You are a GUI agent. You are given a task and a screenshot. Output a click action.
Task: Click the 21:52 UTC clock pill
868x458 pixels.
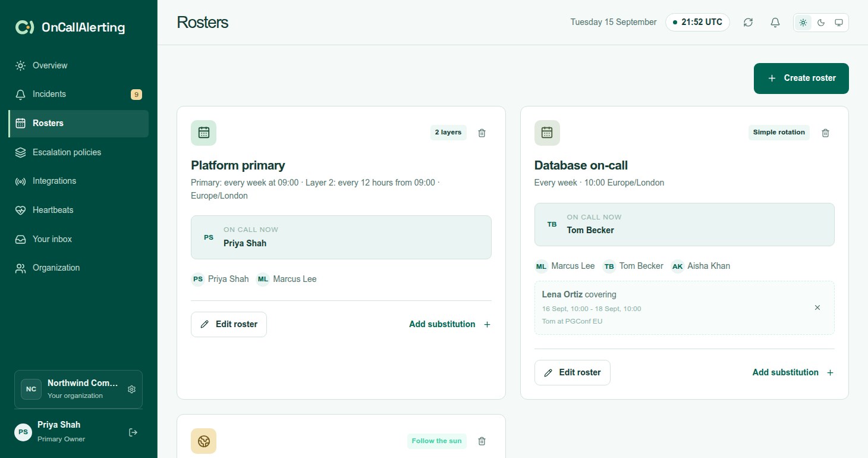pyautogui.click(x=697, y=23)
